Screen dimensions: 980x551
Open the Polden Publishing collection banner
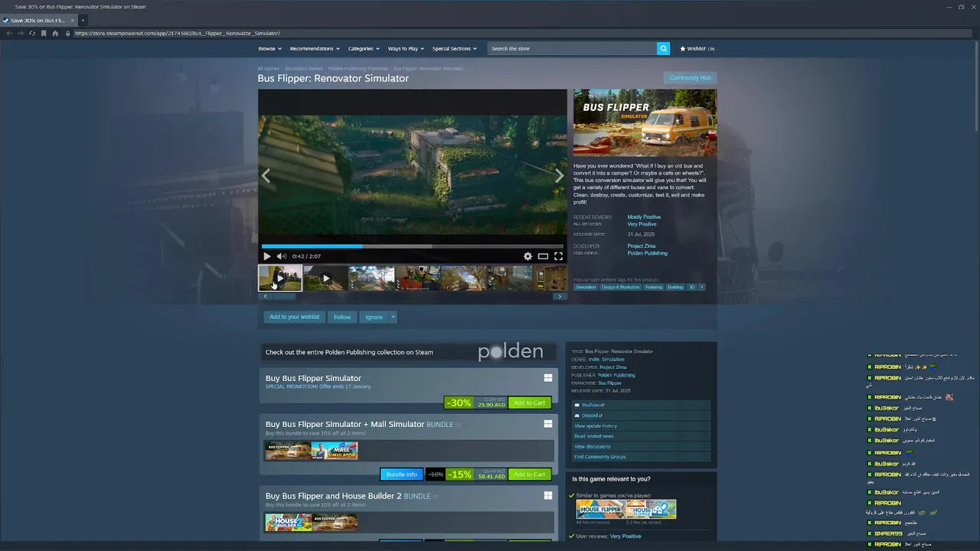408,352
